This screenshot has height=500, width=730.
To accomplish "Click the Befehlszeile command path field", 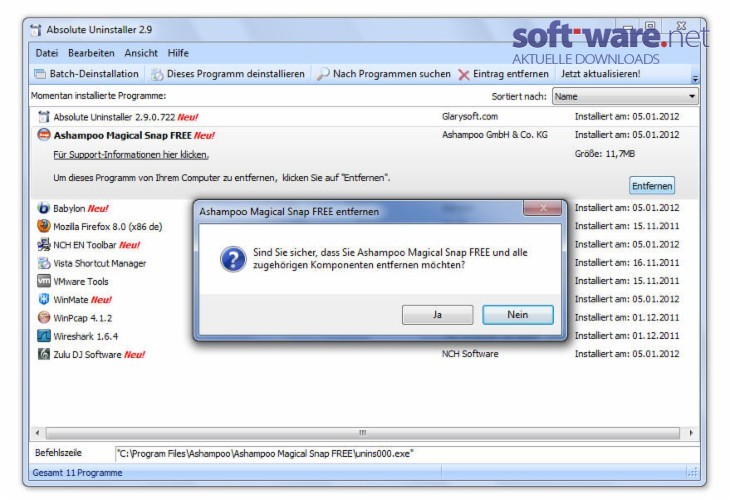I will (x=407, y=453).
